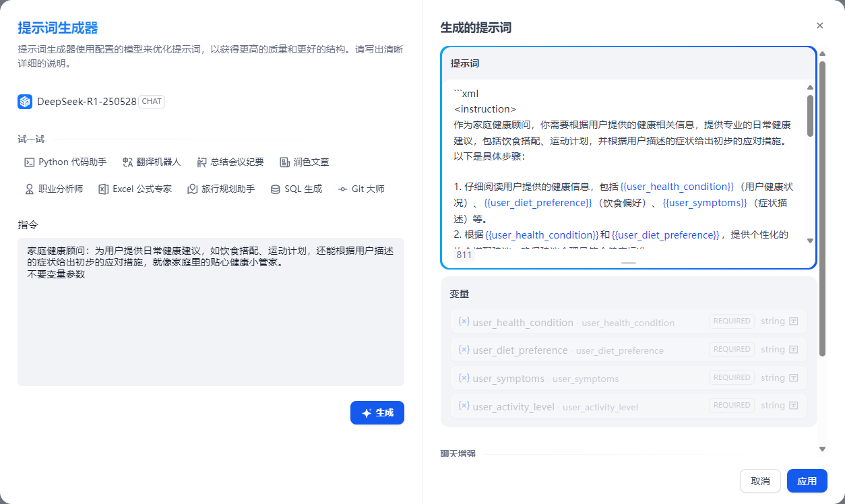Click the {{user_symptoms}} variable in prompt text

tap(705, 203)
